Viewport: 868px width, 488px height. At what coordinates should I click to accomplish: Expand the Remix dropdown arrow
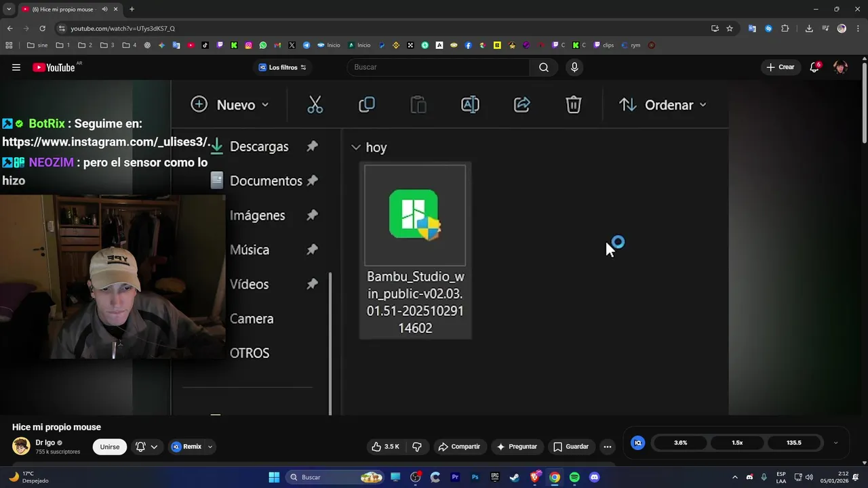tap(210, 447)
